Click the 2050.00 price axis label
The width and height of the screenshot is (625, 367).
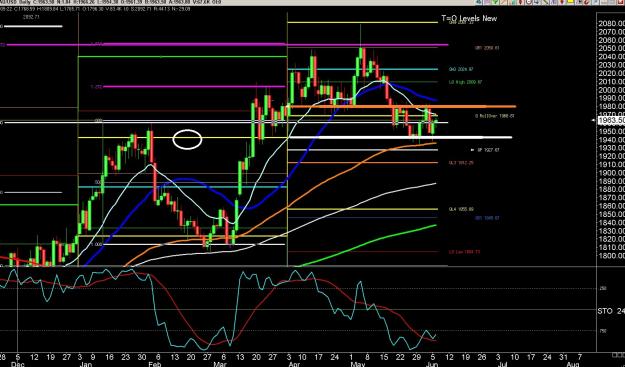point(611,48)
